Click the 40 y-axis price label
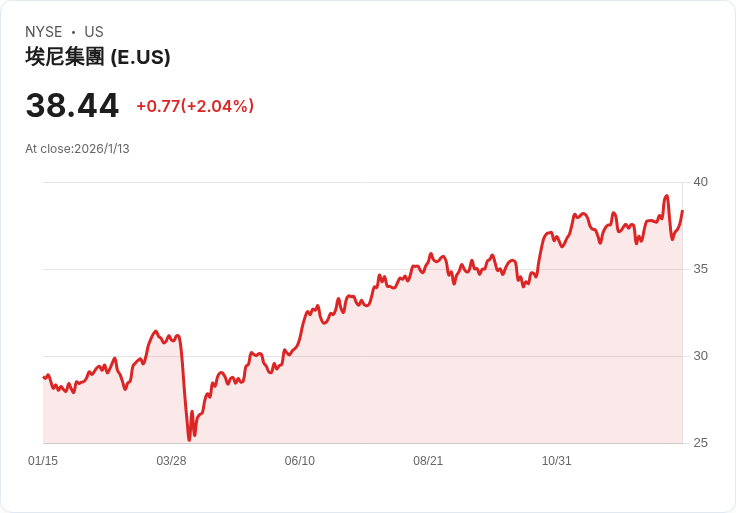This screenshot has width=736, height=513. [700, 182]
